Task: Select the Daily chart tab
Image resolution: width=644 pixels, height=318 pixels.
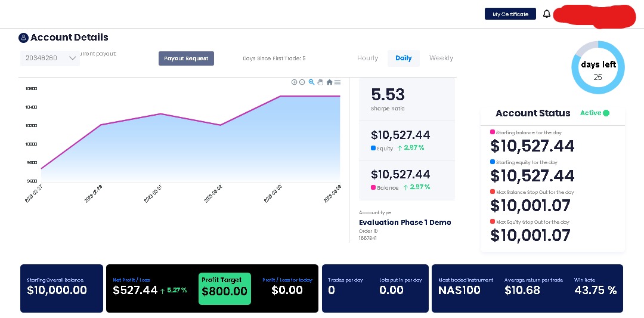Action: [403, 58]
